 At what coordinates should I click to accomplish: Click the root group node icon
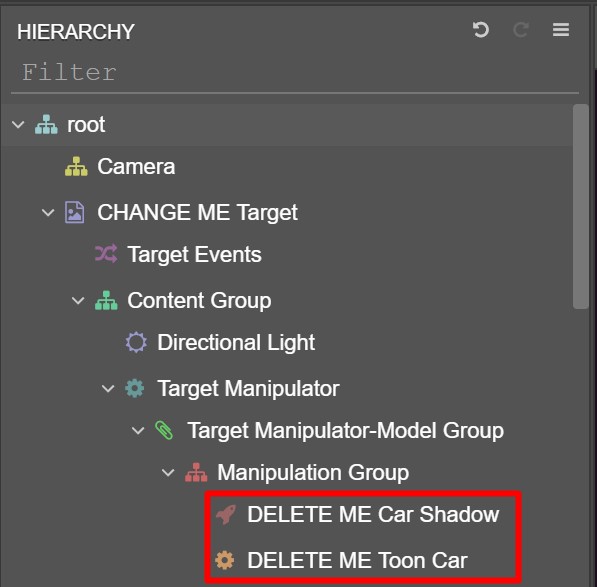[46, 124]
